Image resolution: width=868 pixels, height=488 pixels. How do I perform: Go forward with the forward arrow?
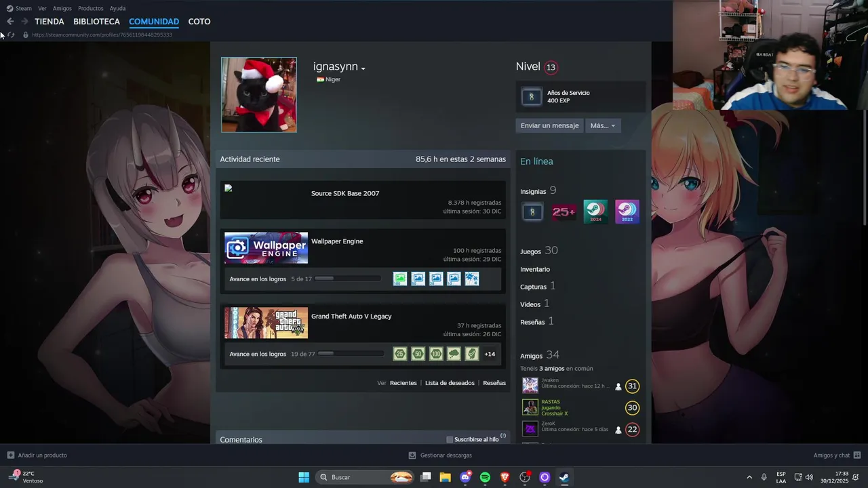tap(24, 22)
